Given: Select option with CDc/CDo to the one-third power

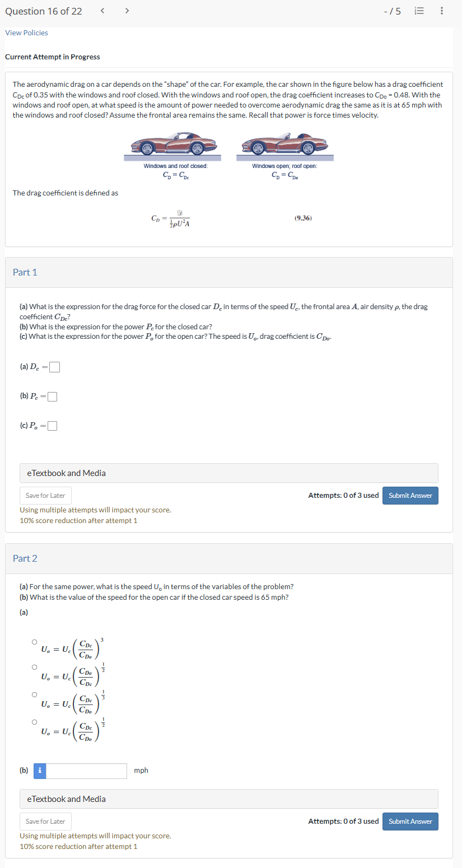Looking at the screenshot, I should pyautogui.click(x=34, y=694).
